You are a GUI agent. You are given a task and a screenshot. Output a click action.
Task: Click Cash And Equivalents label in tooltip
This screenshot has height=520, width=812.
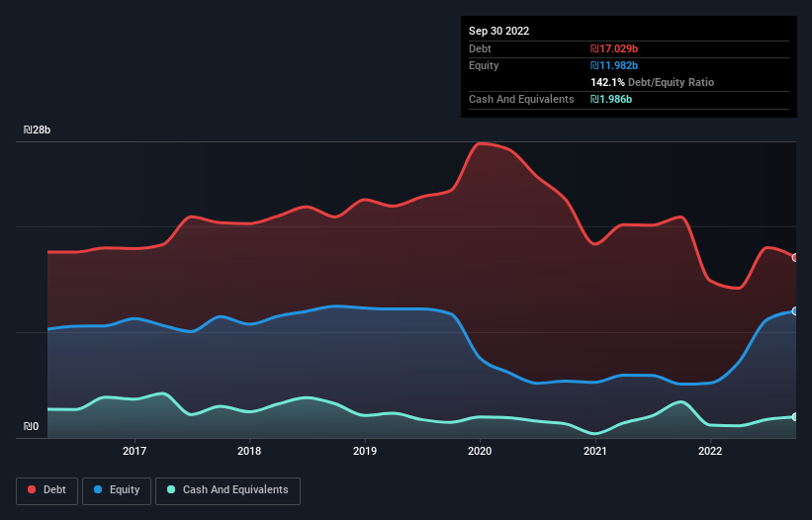click(521, 99)
